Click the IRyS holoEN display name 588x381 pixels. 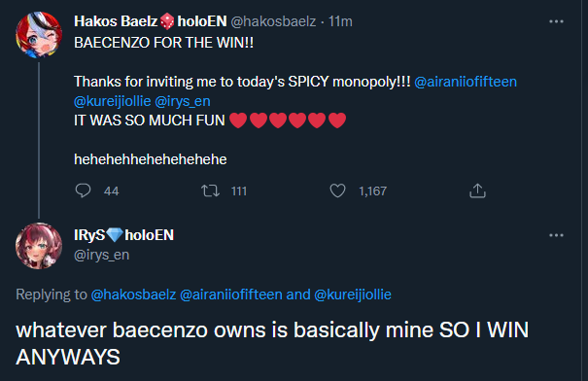tap(124, 235)
